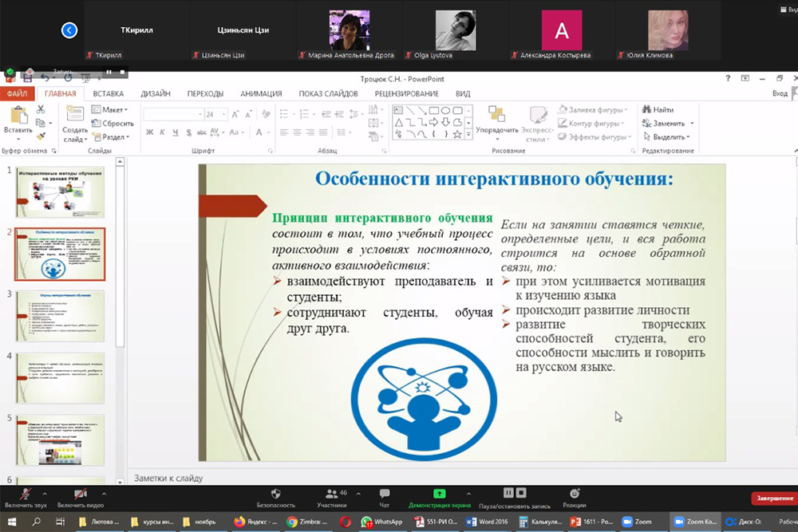Open Реакции reactions menu

point(574,495)
